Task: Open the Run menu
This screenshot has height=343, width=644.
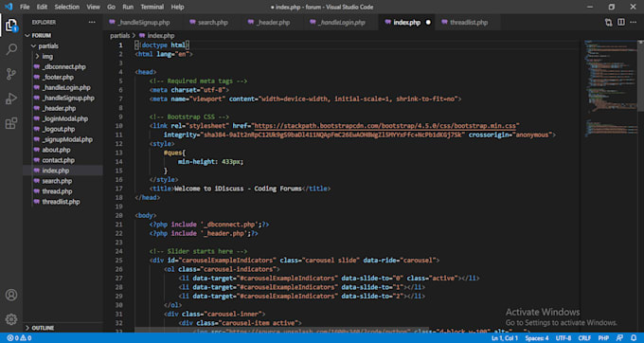Action: coord(128,7)
